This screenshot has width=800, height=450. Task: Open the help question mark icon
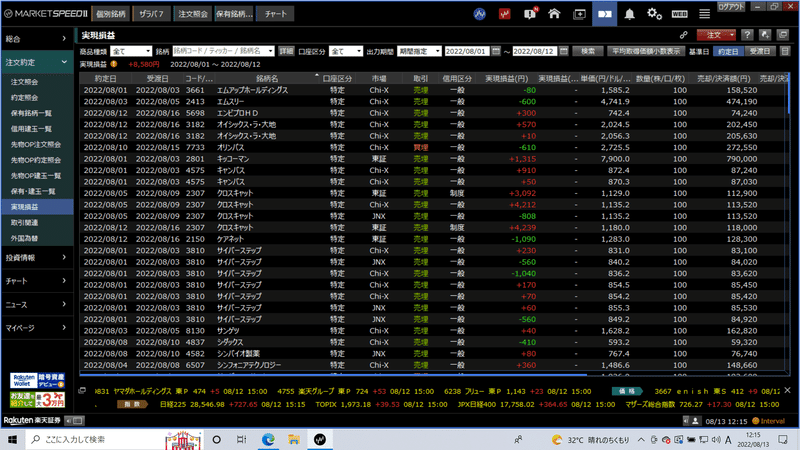[747, 35]
